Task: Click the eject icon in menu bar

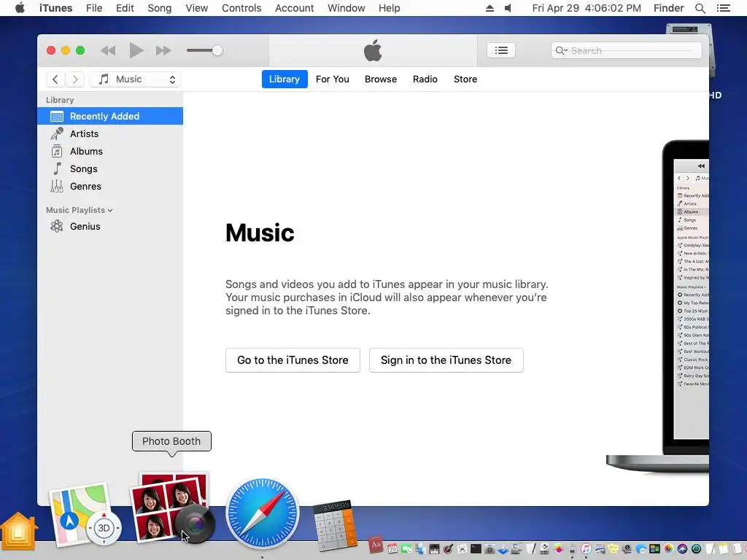Action: click(489, 8)
